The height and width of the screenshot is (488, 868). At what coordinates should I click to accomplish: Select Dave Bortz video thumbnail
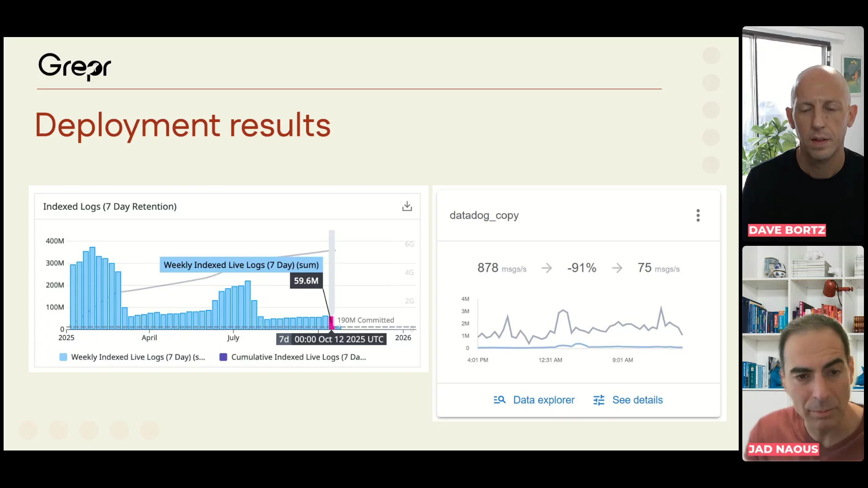pyautogui.click(x=802, y=133)
